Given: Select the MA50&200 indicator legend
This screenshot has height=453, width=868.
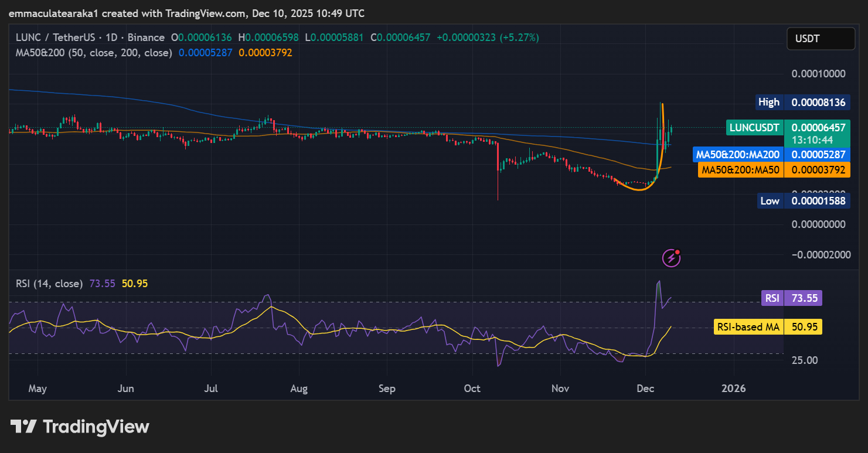Looking at the screenshot, I should pos(94,53).
